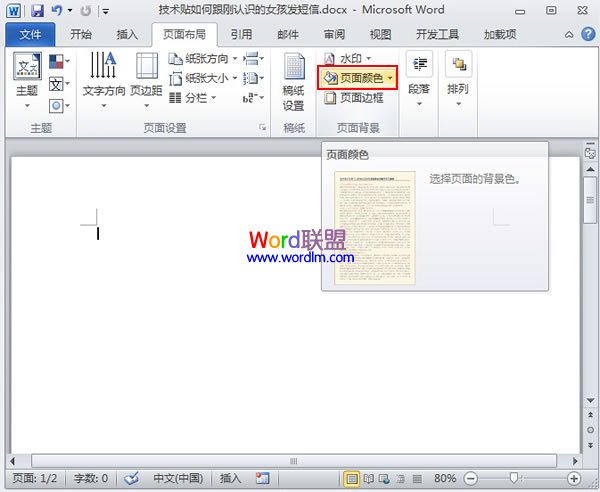This screenshot has height=492, width=600.
Task: Open the File (文件) tab
Action: point(30,35)
